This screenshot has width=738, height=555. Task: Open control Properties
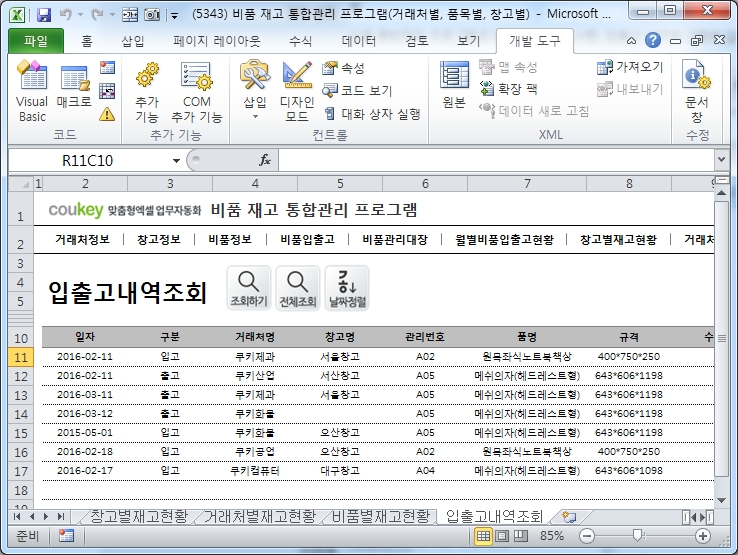pyautogui.click(x=344, y=68)
